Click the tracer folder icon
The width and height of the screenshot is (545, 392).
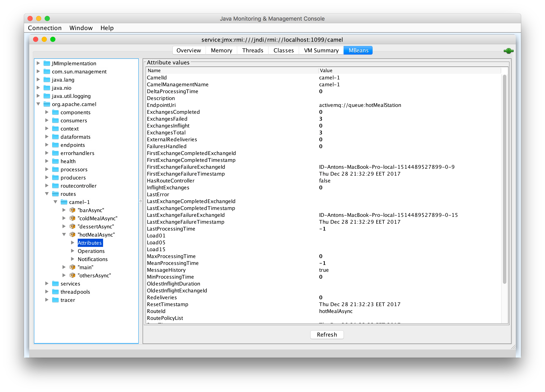[x=55, y=300]
